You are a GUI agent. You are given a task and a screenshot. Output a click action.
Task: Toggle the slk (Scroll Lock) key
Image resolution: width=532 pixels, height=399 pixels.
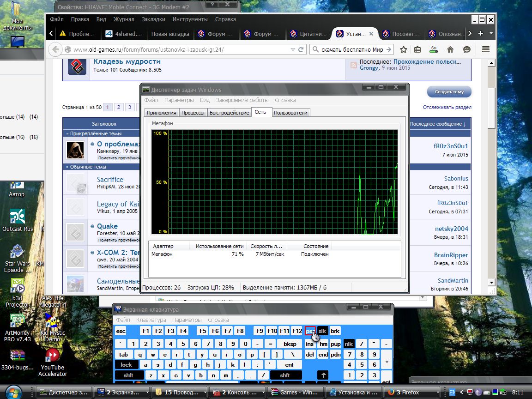click(x=322, y=331)
